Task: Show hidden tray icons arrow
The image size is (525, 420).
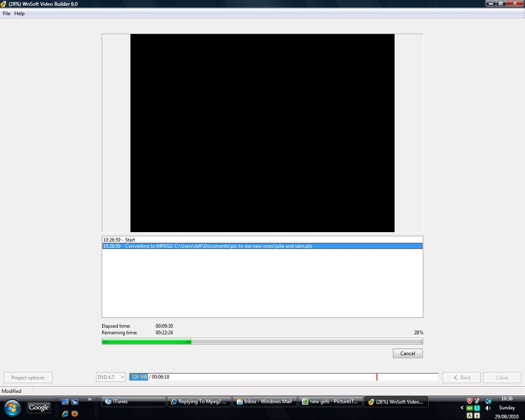Action: (462, 408)
